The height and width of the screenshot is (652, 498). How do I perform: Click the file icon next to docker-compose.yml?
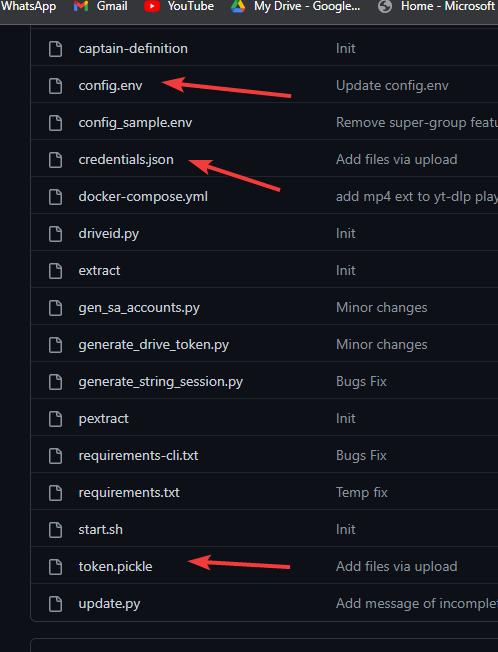pyautogui.click(x=55, y=197)
